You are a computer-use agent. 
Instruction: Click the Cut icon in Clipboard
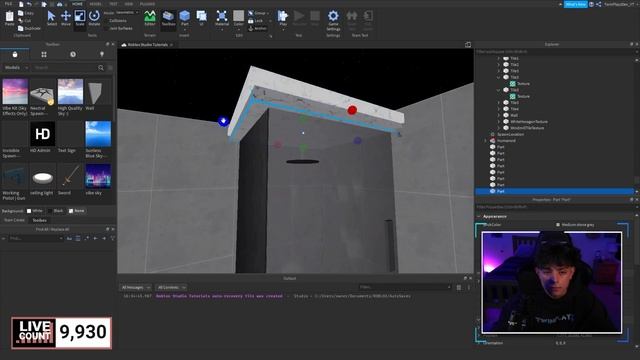tap(21, 20)
